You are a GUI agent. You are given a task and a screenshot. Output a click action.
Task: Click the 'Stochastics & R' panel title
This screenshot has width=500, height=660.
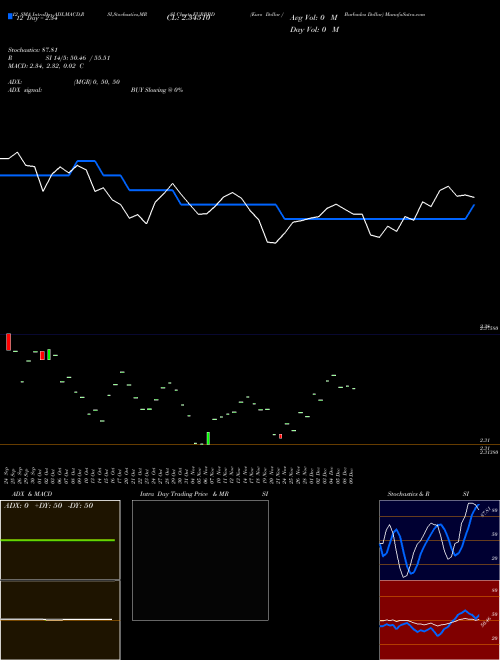click(409, 494)
